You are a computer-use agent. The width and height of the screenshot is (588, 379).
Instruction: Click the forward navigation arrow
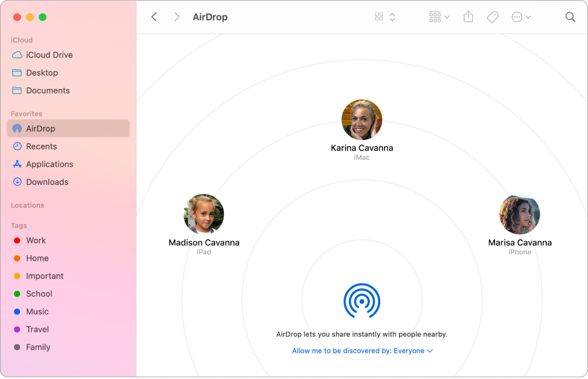[176, 16]
